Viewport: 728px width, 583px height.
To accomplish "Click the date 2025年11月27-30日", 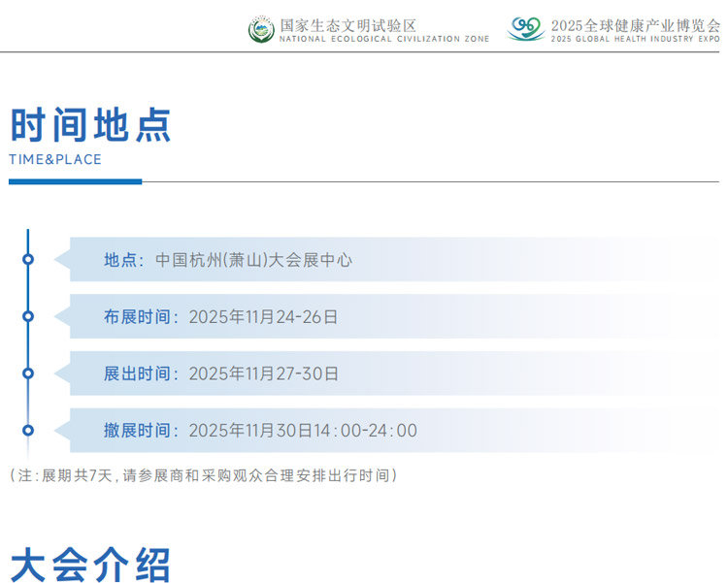I will [x=264, y=373].
